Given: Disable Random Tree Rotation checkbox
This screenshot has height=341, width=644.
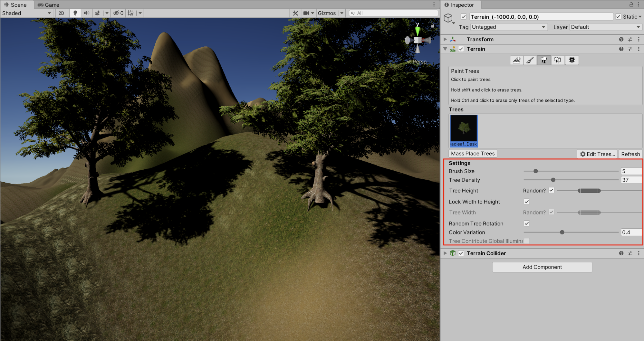Looking at the screenshot, I should click(x=527, y=223).
